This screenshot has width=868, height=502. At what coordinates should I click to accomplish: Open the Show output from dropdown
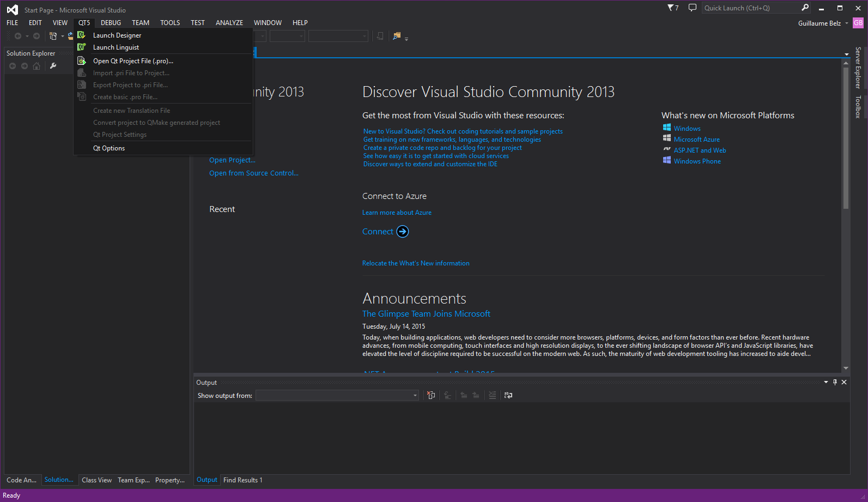click(x=337, y=395)
